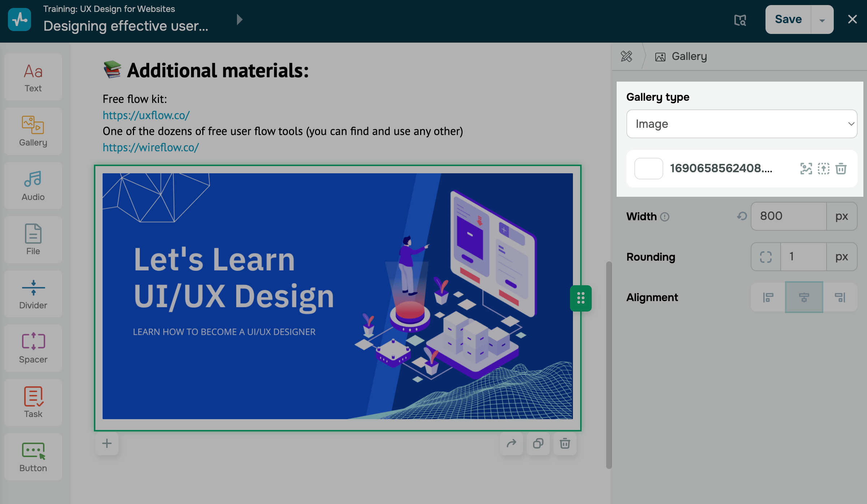Select the Button block tool
This screenshot has width=867, height=504.
tap(33, 457)
